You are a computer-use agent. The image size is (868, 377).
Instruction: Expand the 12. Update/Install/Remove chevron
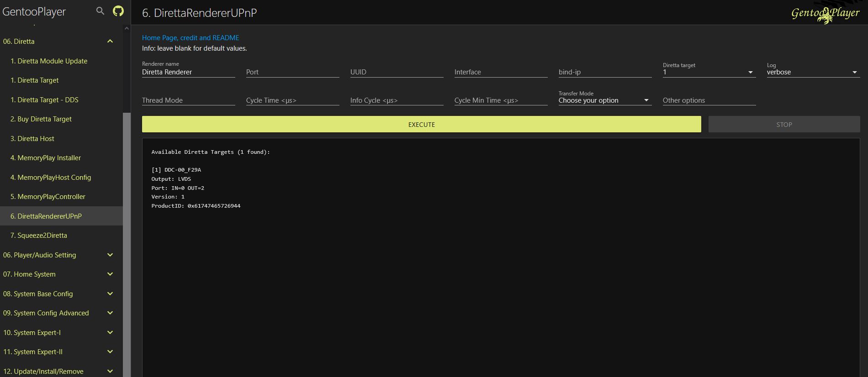pos(110,372)
